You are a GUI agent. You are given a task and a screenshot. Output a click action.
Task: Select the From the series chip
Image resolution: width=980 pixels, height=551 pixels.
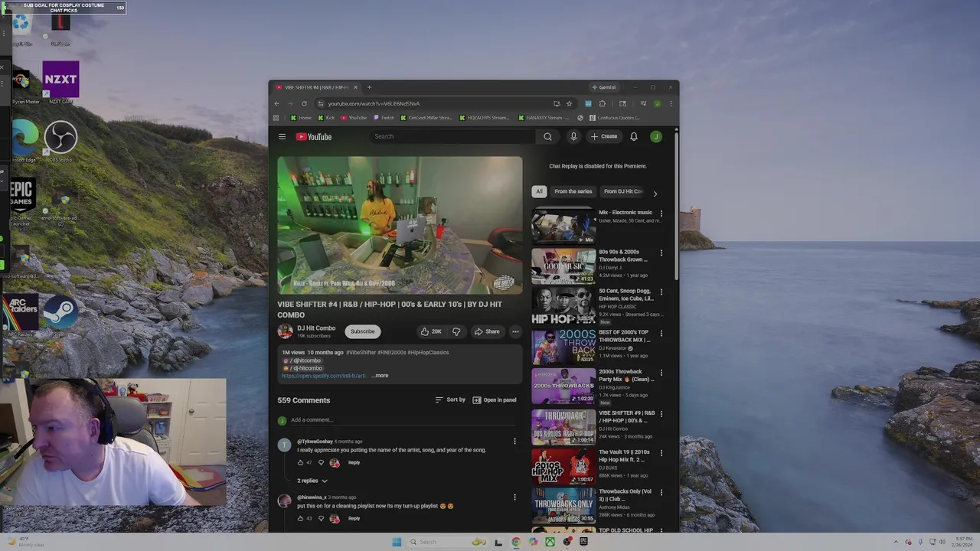[x=573, y=191]
